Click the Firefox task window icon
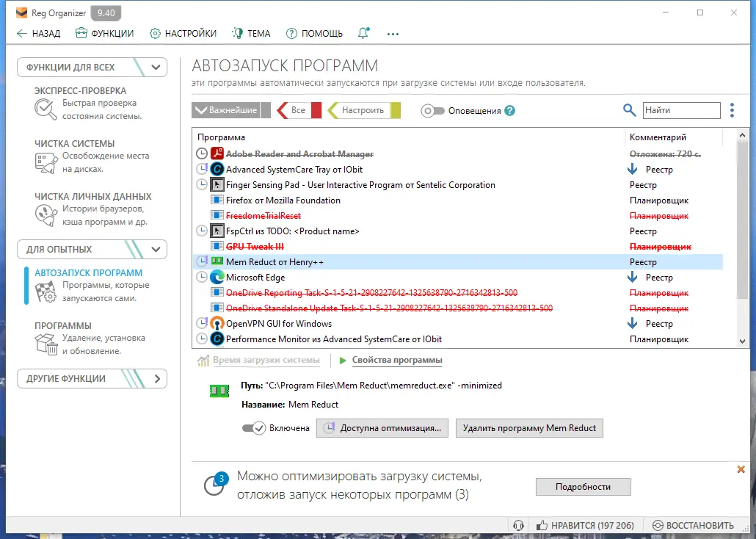 [217, 200]
